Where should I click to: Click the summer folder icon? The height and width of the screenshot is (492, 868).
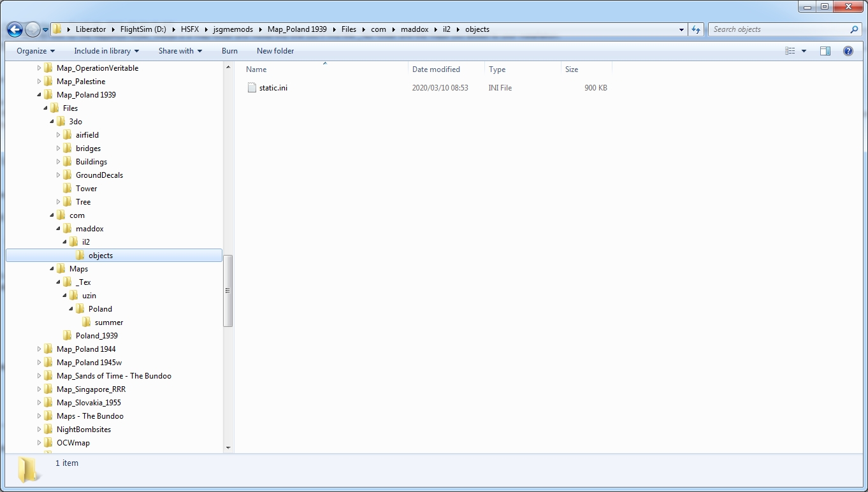click(86, 322)
